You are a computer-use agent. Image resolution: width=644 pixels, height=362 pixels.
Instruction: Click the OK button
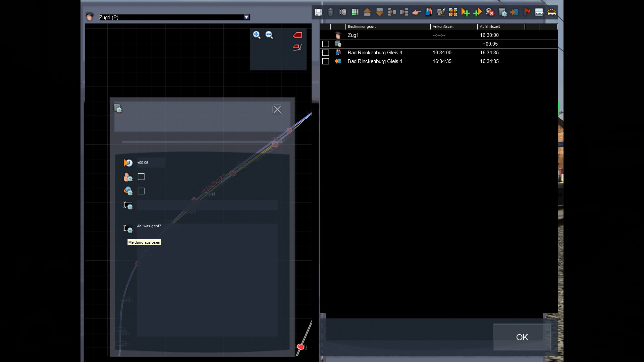pos(522,337)
